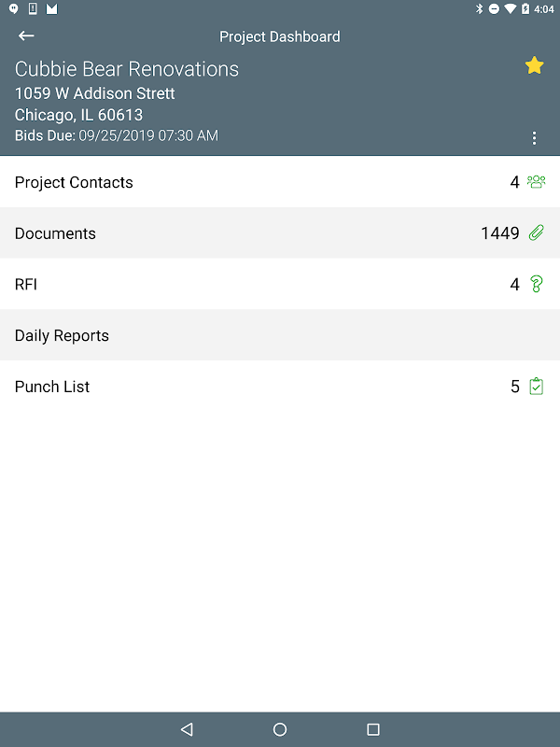The height and width of the screenshot is (747, 560).
Task: Open the three-dot overflow menu
Action: [534, 138]
